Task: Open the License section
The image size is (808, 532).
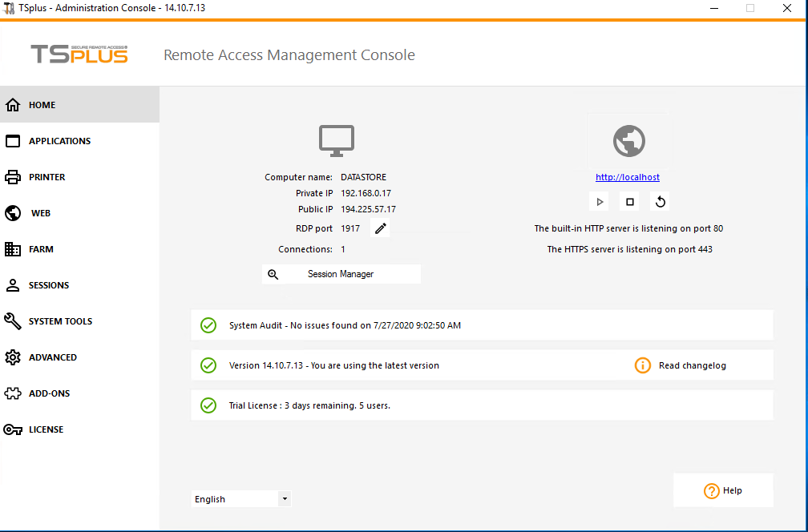Action: point(46,429)
